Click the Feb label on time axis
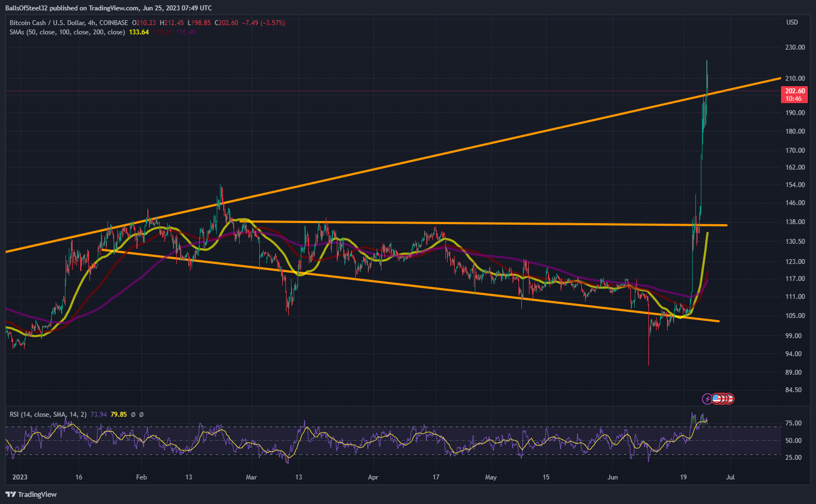 [x=141, y=477]
